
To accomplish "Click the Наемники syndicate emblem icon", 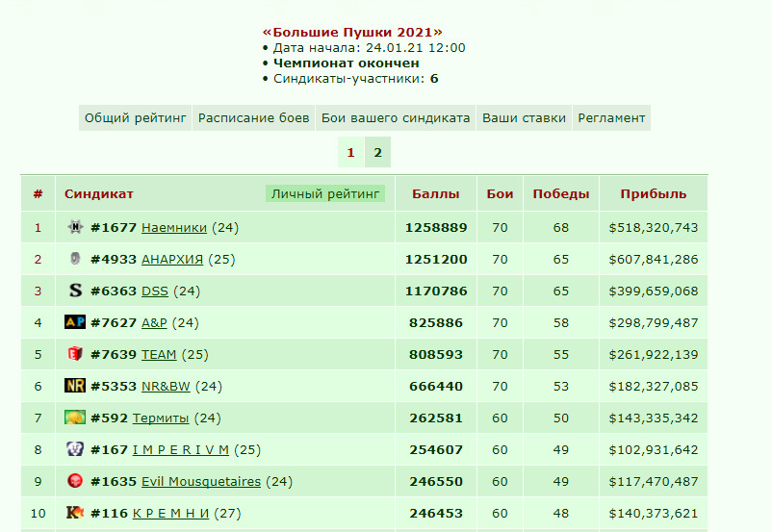I will (75, 227).
